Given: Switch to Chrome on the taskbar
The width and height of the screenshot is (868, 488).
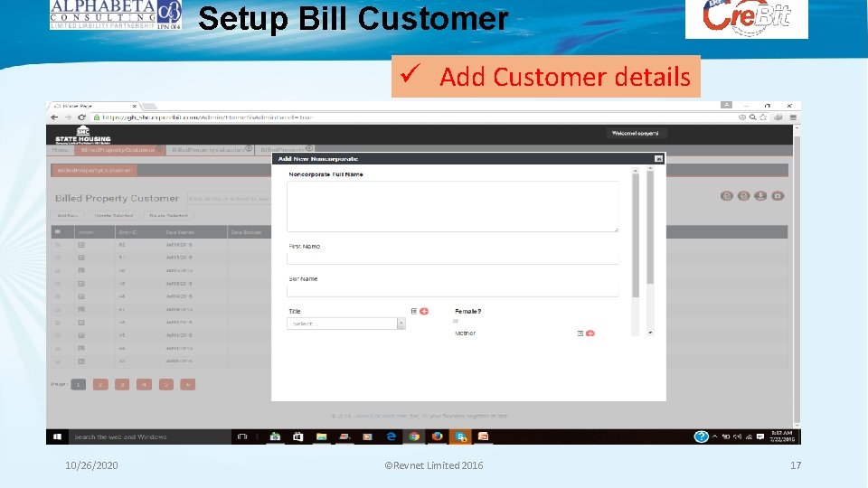Looking at the screenshot, I should coord(414,436).
